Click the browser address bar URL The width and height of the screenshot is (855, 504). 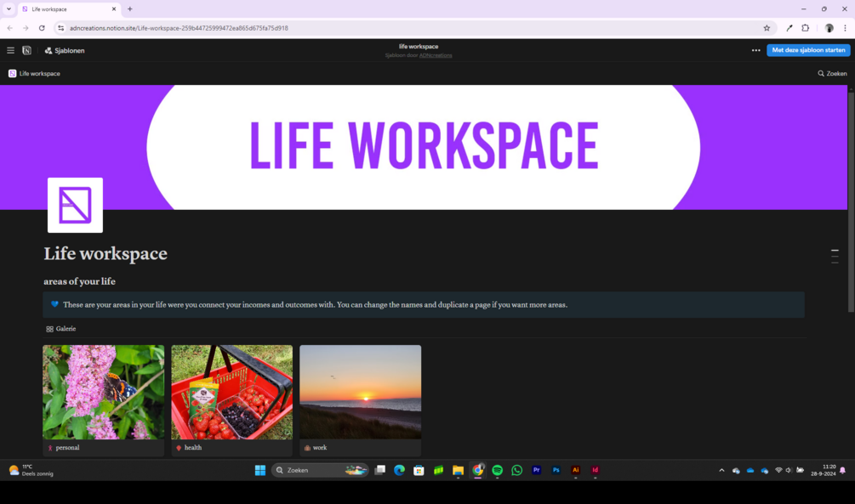tap(179, 28)
